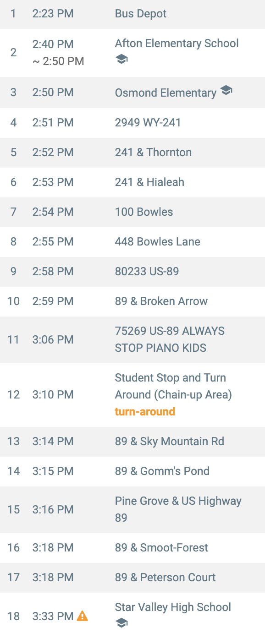Click the 89 & Broken Arrow stop
The width and height of the screenshot is (265, 644).
point(132,301)
